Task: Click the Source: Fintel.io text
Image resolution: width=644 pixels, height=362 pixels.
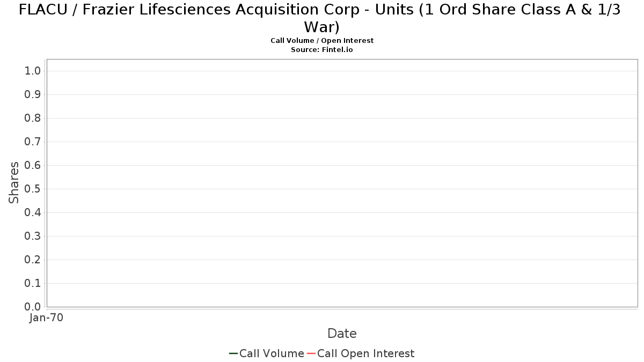Action: (x=322, y=49)
